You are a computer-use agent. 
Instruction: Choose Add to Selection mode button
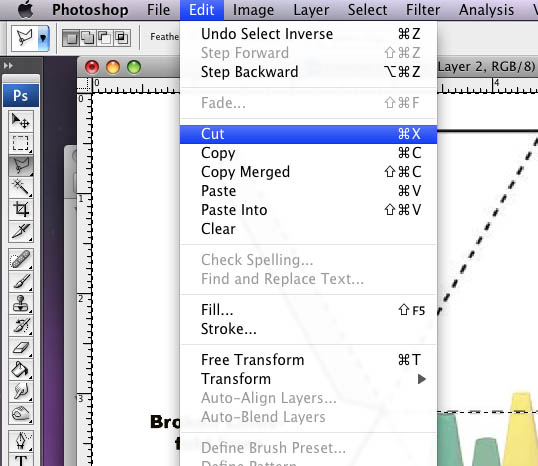88,38
